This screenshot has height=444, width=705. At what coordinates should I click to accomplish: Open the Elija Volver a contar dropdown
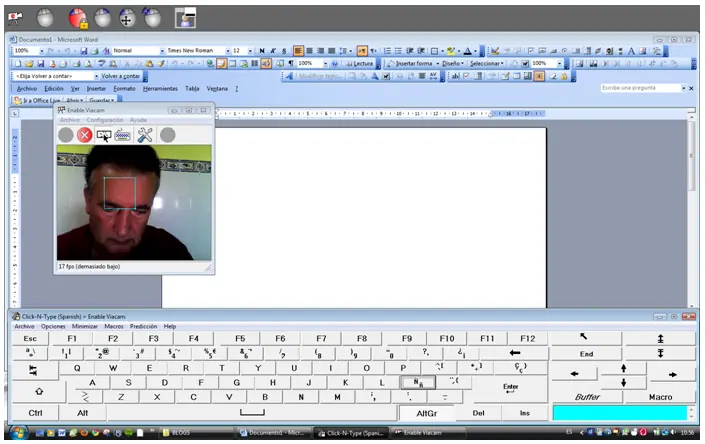[96, 76]
